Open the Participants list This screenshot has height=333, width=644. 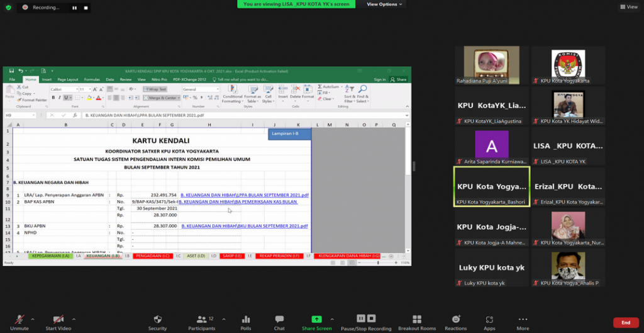201,320
